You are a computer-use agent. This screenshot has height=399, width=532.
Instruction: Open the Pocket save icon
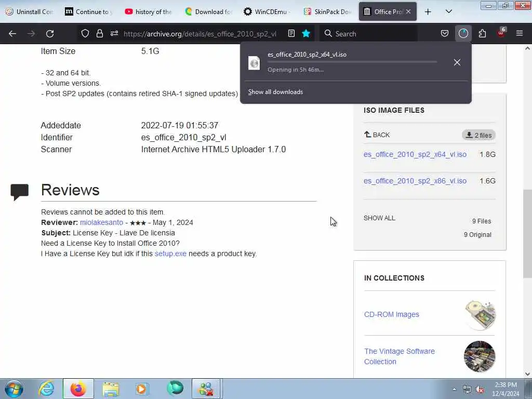(445, 33)
